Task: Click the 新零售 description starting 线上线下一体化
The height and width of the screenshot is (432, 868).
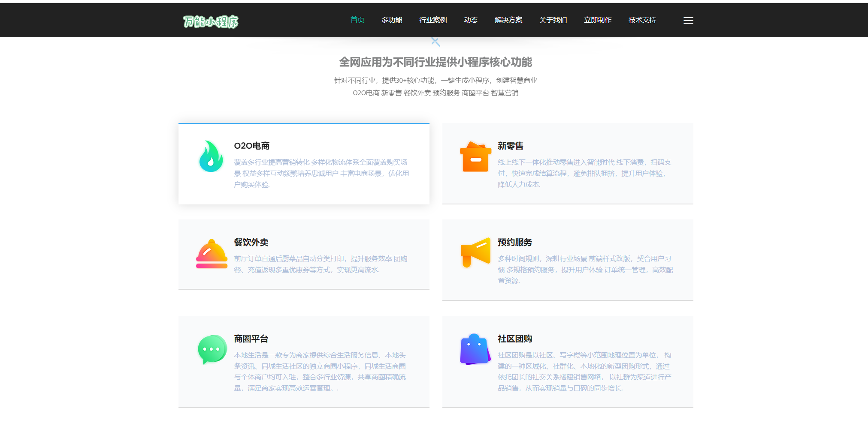Action: pyautogui.click(x=584, y=173)
